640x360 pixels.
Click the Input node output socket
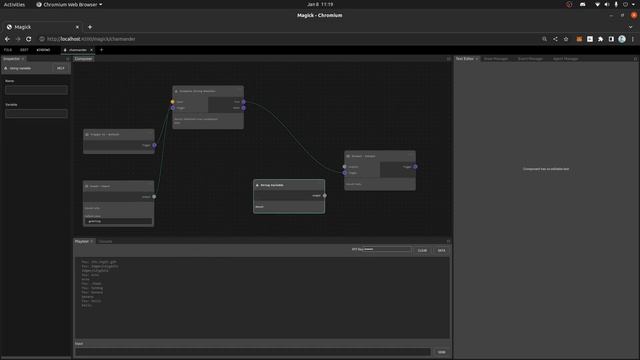(x=154, y=197)
